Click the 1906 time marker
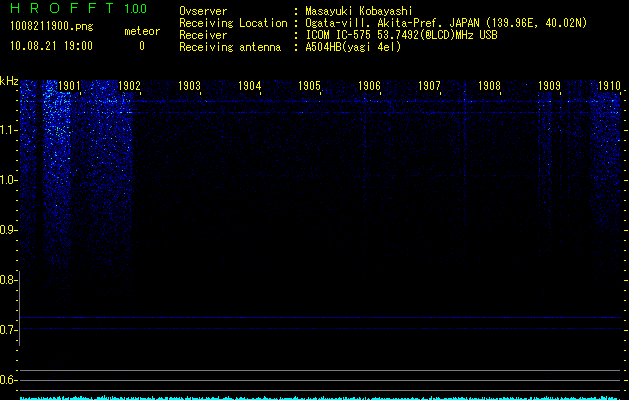The height and width of the screenshot is (400, 629). [x=369, y=85]
